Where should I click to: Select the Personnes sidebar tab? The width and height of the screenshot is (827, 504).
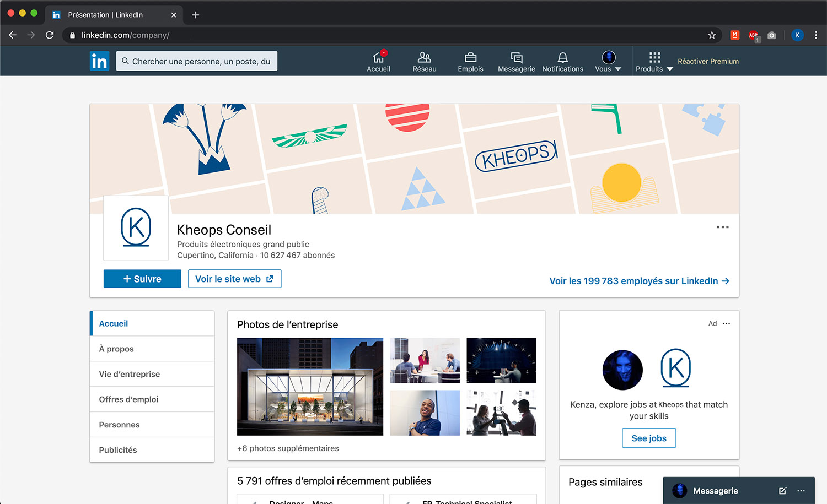[152, 425]
